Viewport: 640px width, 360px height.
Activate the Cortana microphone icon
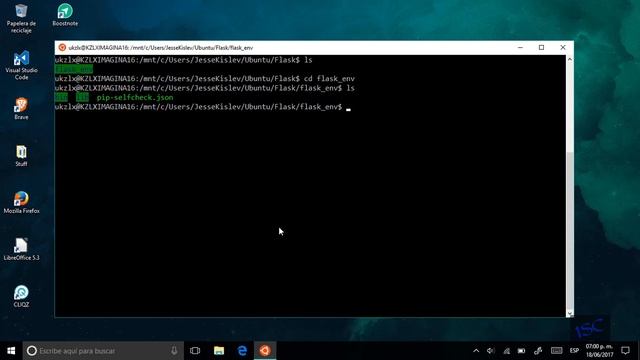(174, 351)
